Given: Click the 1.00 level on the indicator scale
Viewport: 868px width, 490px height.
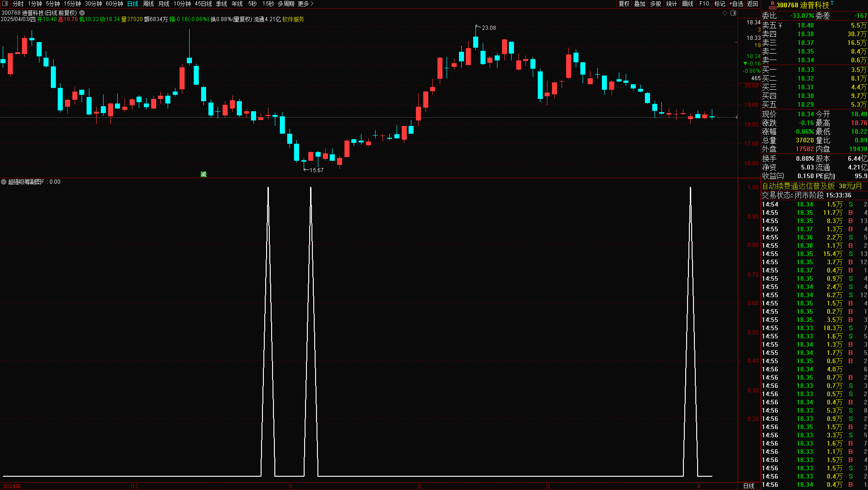Looking at the screenshot, I should pos(753,187).
